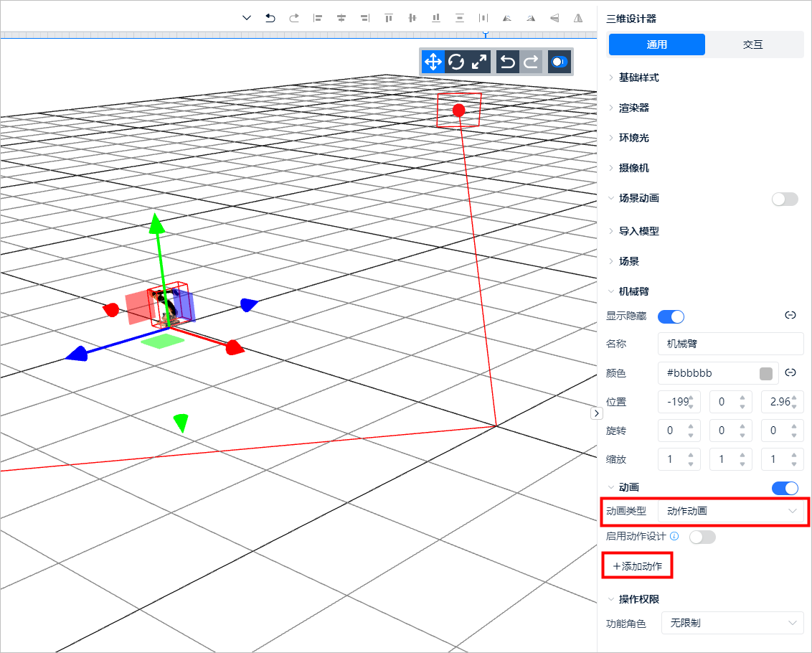
Task: Undo using the top toolbar arrow
Action: click(x=270, y=18)
